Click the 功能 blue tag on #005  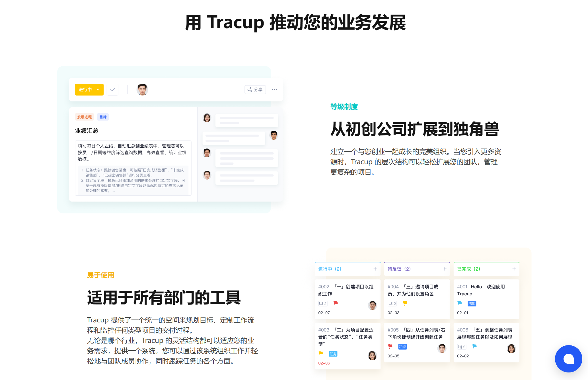point(402,347)
